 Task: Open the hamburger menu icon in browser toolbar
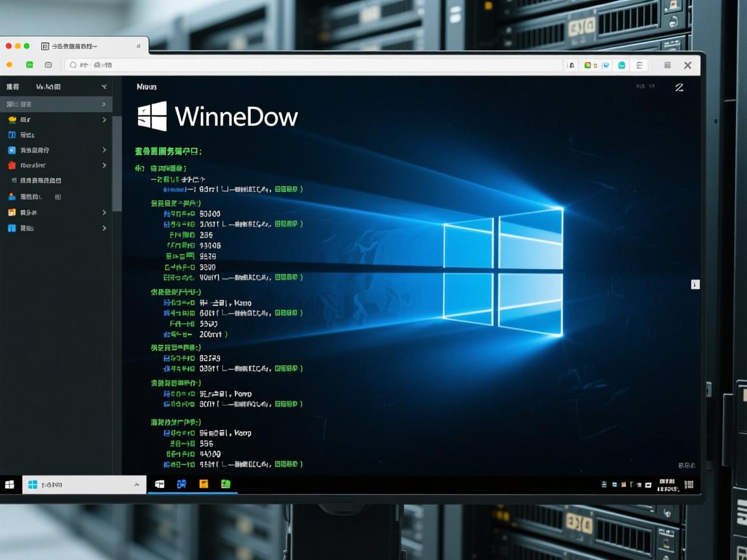(x=639, y=65)
